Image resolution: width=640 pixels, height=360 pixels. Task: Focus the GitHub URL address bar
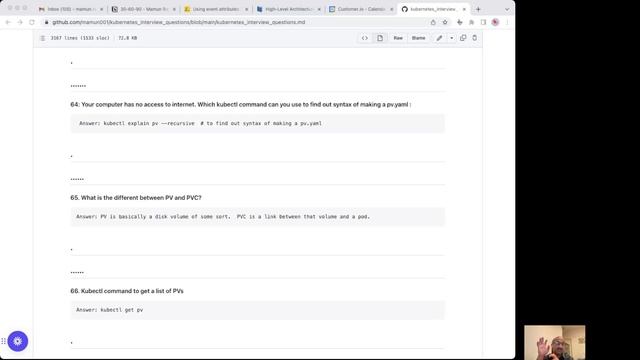tap(237, 22)
